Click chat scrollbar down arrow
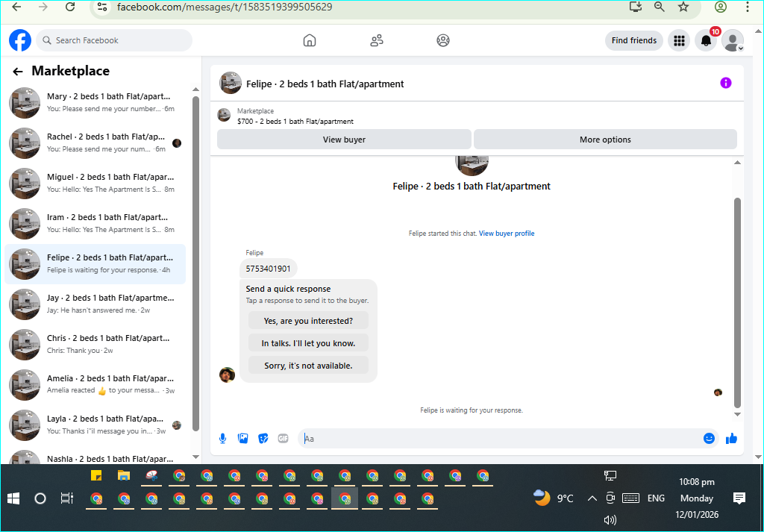764x532 pixels. 737,415
